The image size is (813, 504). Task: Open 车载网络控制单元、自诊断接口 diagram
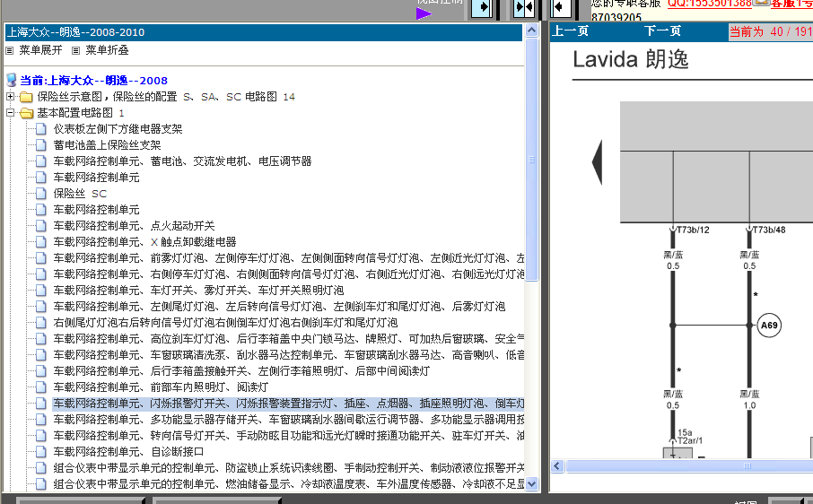coord(128,452)
